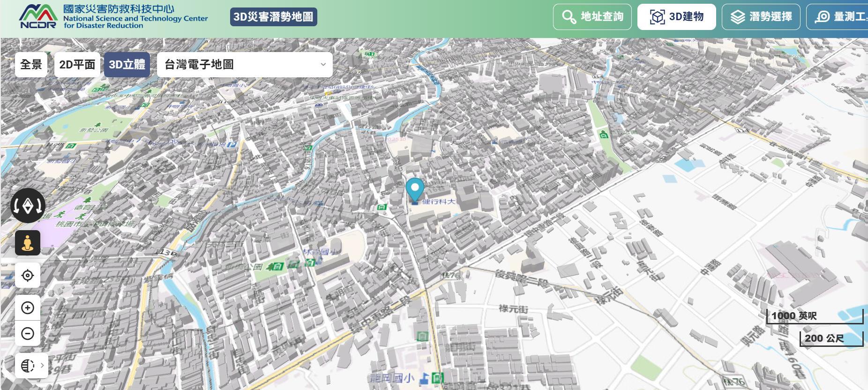The height and width of the screenshot is (390, 868).
Task: Click the 3D災害潛勢地圖 title badge
Action: (x=273, y=17)
